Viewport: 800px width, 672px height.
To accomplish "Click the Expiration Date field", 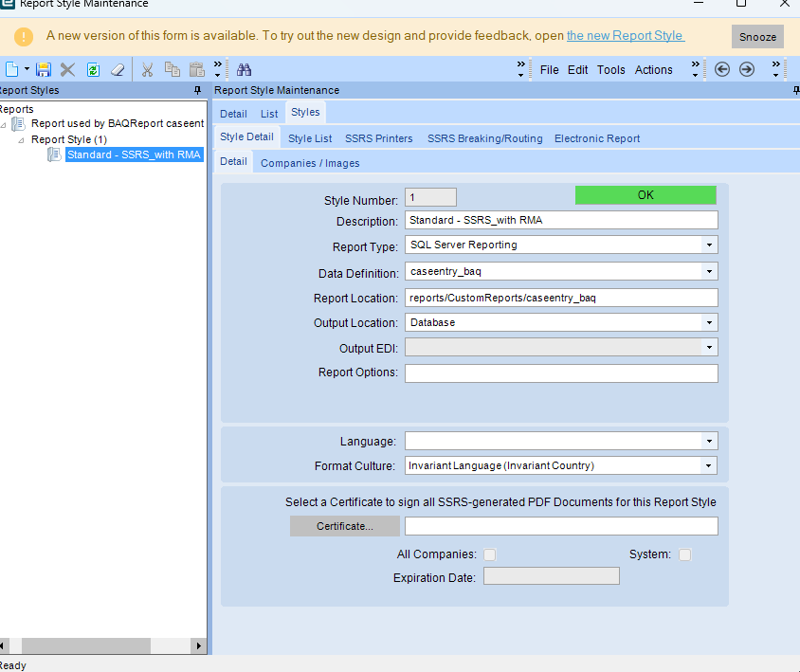I will point(552,576).
